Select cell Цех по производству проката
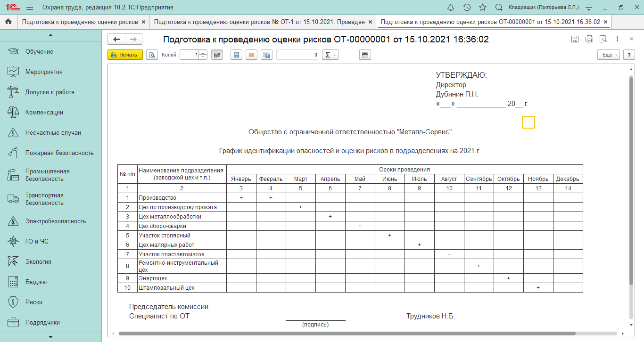Image resolution: width=644 pixels, height=342 pixels. [182, 207]
